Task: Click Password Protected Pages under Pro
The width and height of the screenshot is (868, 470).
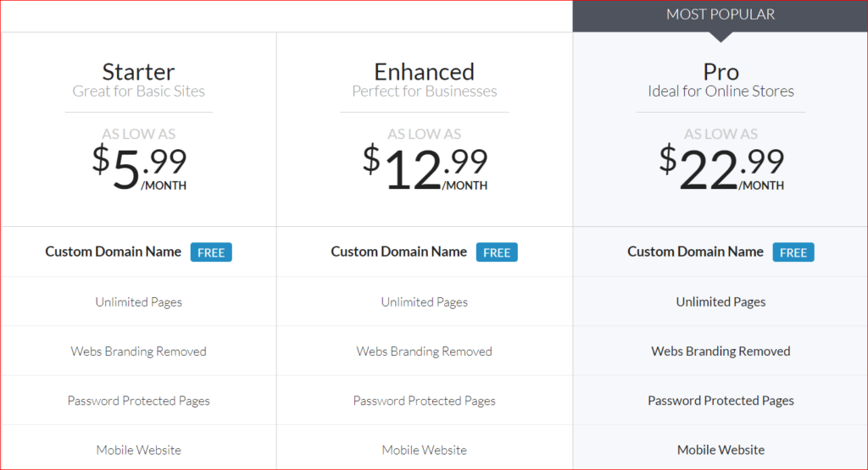Action: pos(721,401)
